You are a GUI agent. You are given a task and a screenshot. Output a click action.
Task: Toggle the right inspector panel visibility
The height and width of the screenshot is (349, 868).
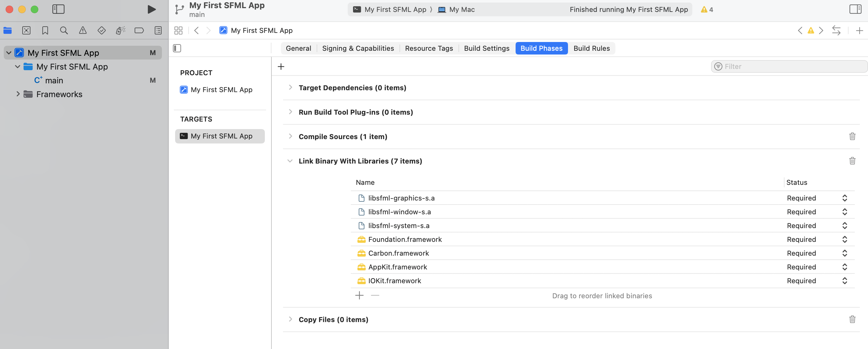(x=855, y=9)
